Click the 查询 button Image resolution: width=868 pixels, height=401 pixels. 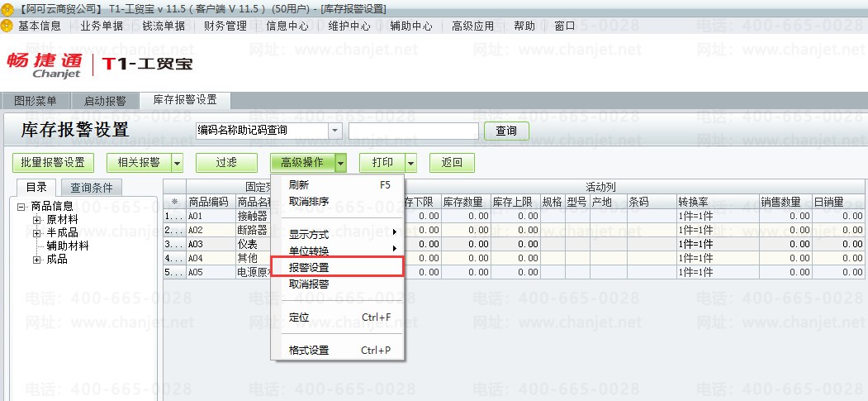tap(506, 131)
